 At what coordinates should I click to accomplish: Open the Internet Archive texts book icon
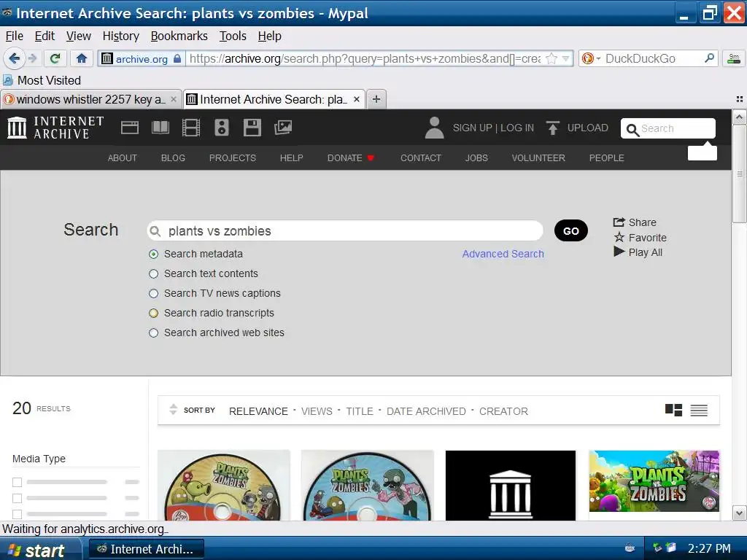[160, 128]
